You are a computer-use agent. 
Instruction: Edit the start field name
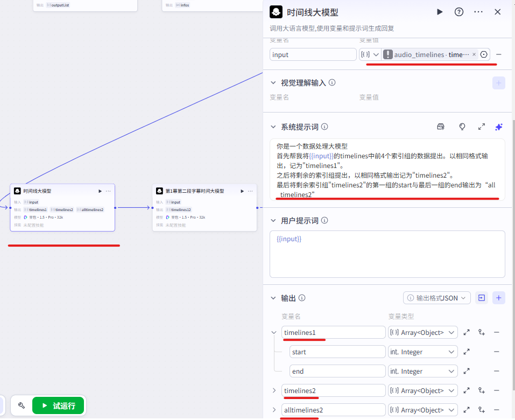[337, 352]
